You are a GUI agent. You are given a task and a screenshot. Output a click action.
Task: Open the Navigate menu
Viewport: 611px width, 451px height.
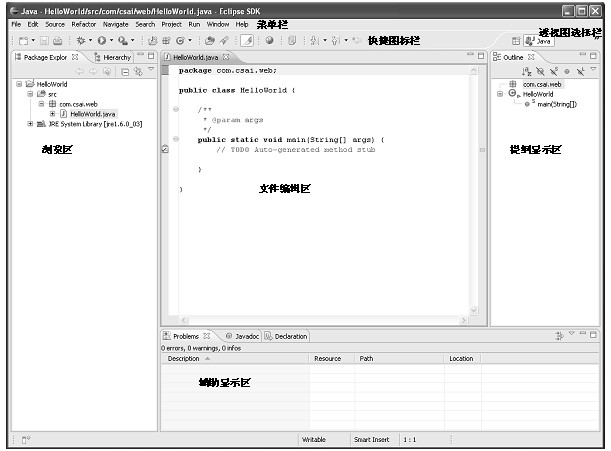pyautogui.click(x=115, y=24)
